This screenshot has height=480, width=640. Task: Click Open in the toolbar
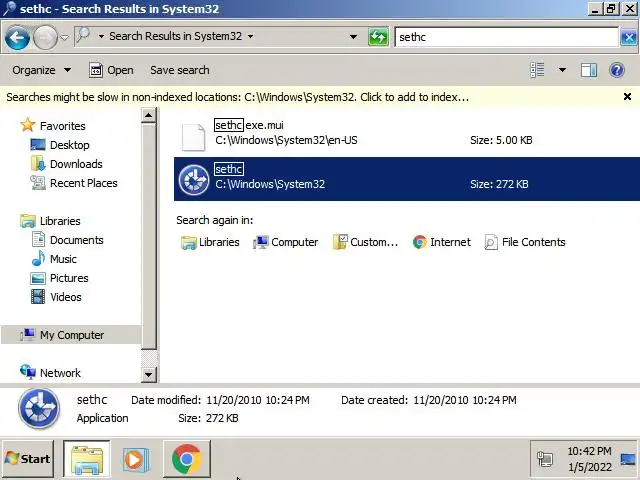111,70
